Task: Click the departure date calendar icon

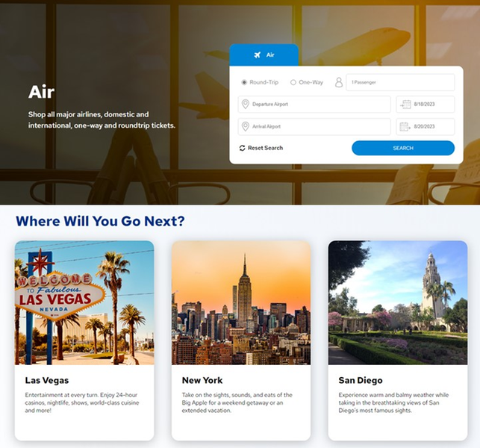Action: click(x=405, y=105)
